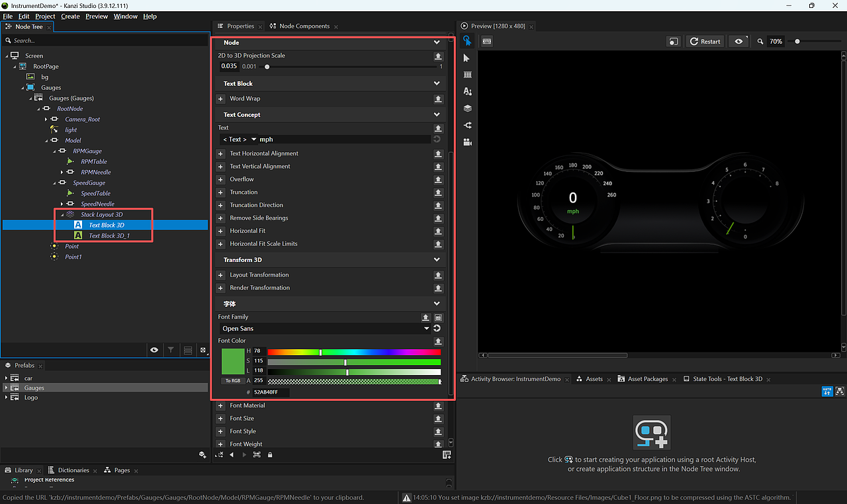The image size is (847, 504).
Task: Collapse the Transform 3D section chevron
Action: coord(437,260)
